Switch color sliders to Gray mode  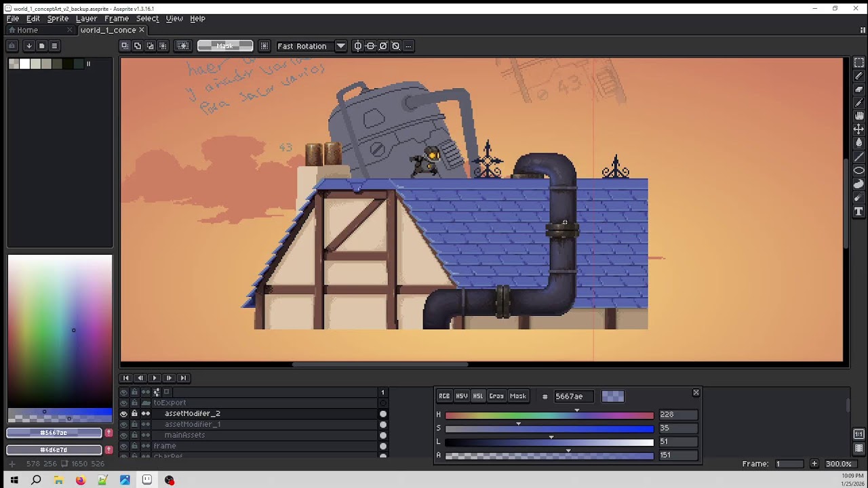tap(496, 396)
